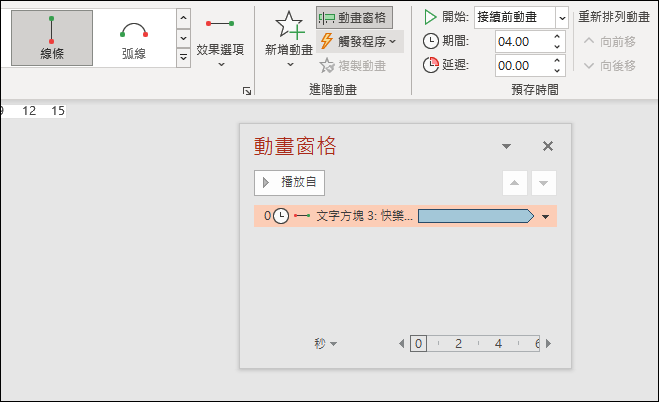The width and height of the screenshot is (659, 402).
Task: Move up one row in animation gallery
Action: pyautogui.click(x=184, y=18)
